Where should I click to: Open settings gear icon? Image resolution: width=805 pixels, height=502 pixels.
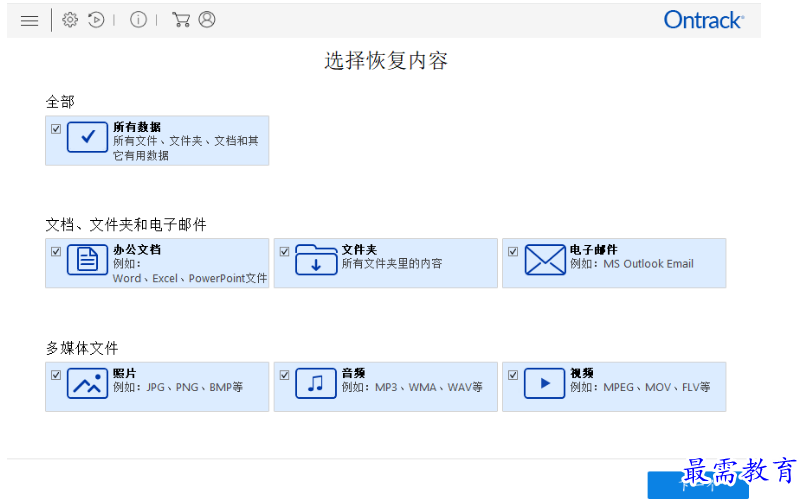(70, 20)
